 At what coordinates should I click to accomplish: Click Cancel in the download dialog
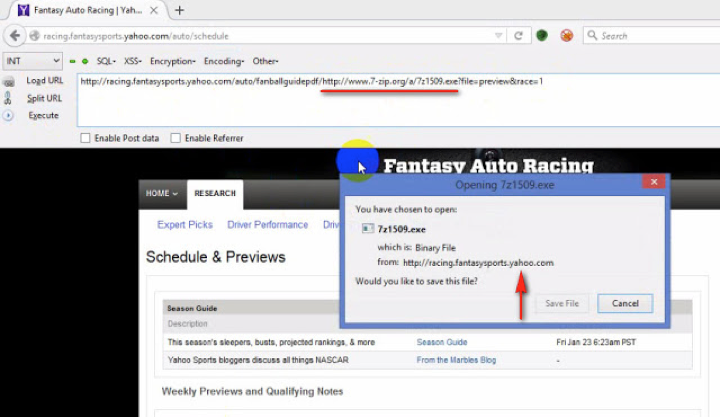[625, 303]
